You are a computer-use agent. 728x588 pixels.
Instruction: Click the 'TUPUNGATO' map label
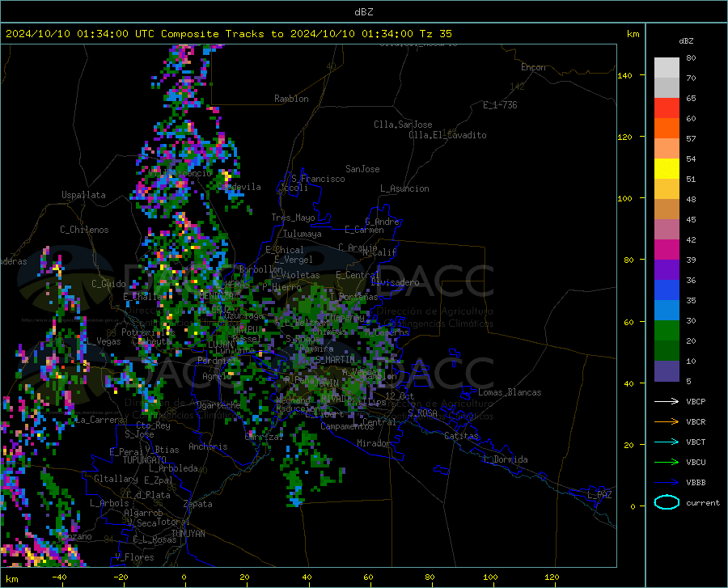(145, 460)
